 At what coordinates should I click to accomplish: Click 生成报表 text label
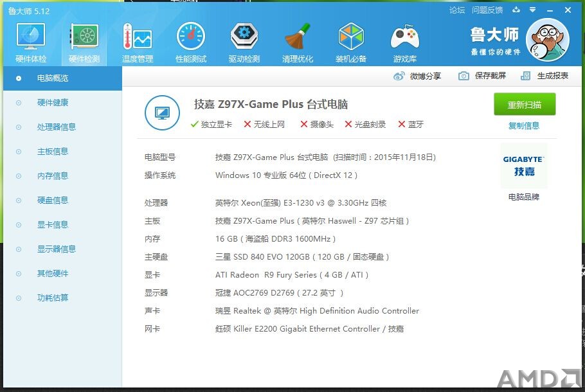(553, 76)
